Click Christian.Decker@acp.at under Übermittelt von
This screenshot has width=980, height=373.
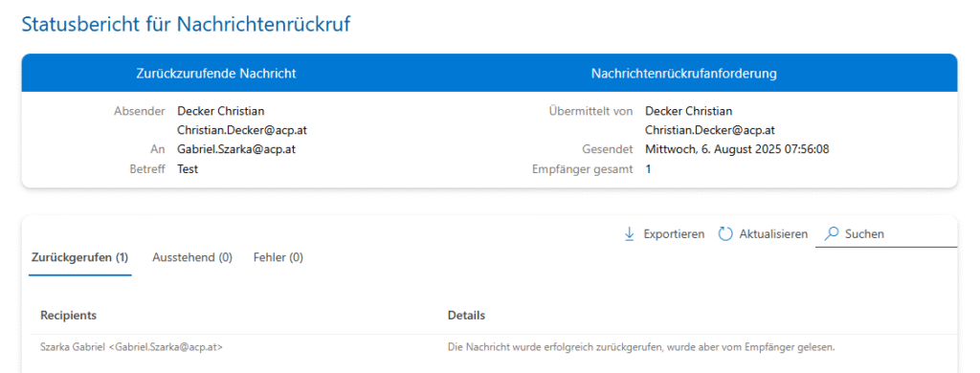tap(710, 131)
